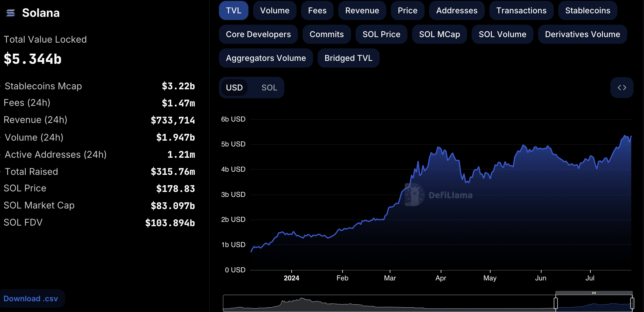This screenshot has width=644, height=312.
Task: Click the Apr label on time axis
Action: click(x=441, y=278)
